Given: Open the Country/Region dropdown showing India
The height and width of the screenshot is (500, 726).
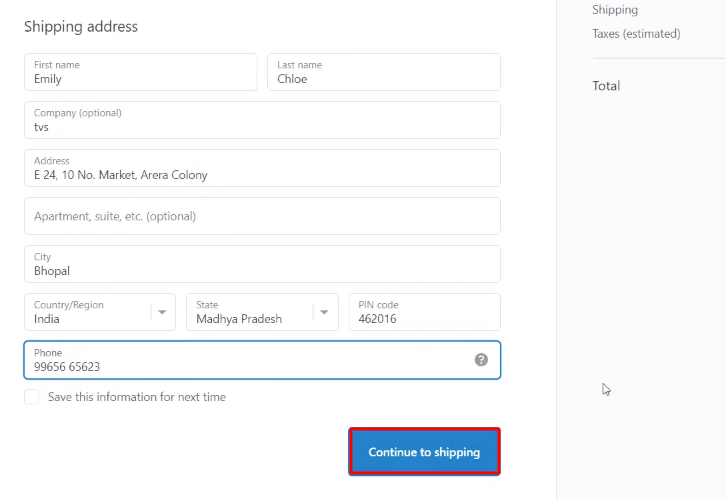Looking at the screenshot, I should (100, 312).
